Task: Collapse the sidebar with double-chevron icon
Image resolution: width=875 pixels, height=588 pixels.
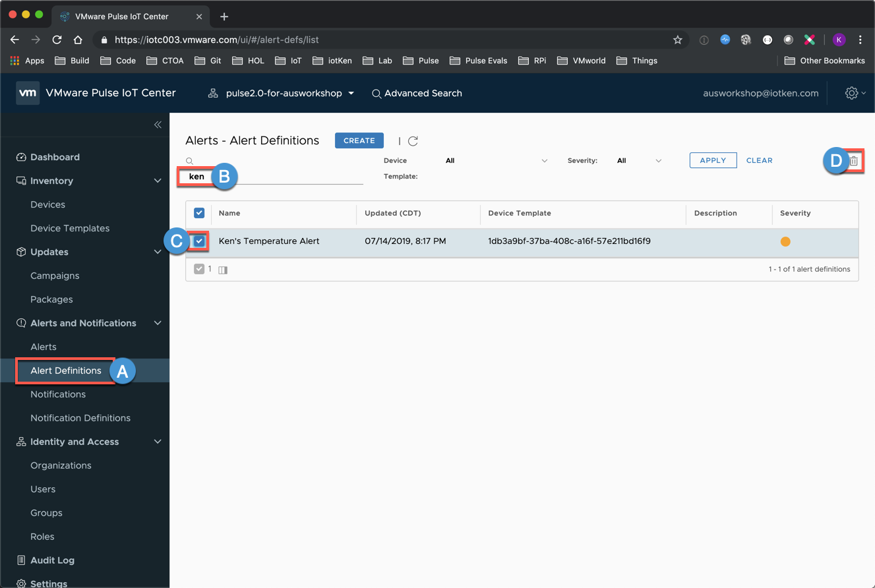Action: point(158,125)
